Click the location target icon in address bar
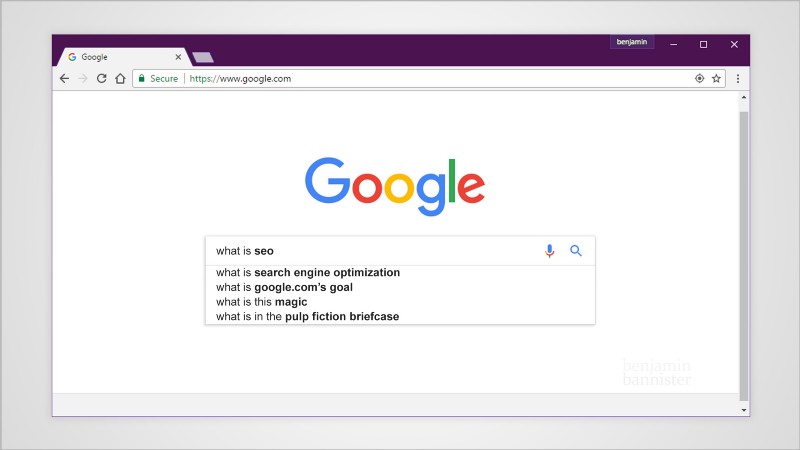This screenshot has height=450, width=800. pos(699,78)
